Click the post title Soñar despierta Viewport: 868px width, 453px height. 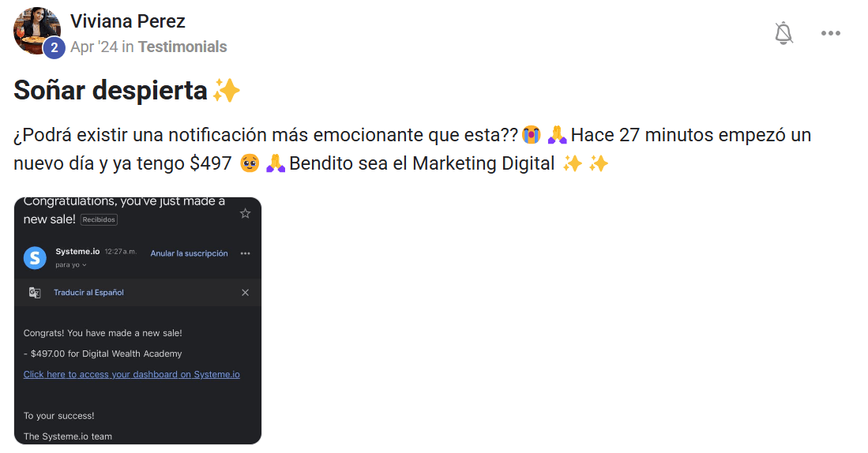click(111, 91)
